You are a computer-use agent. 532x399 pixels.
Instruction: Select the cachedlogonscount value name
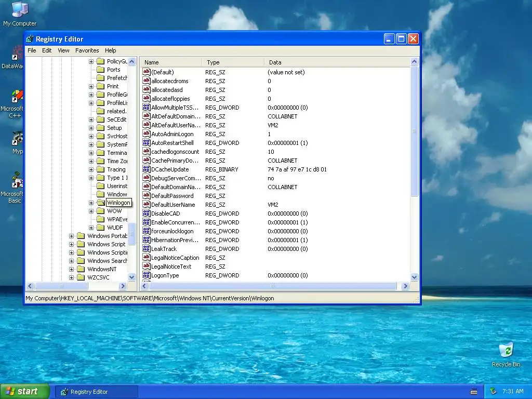pos(175,152)
